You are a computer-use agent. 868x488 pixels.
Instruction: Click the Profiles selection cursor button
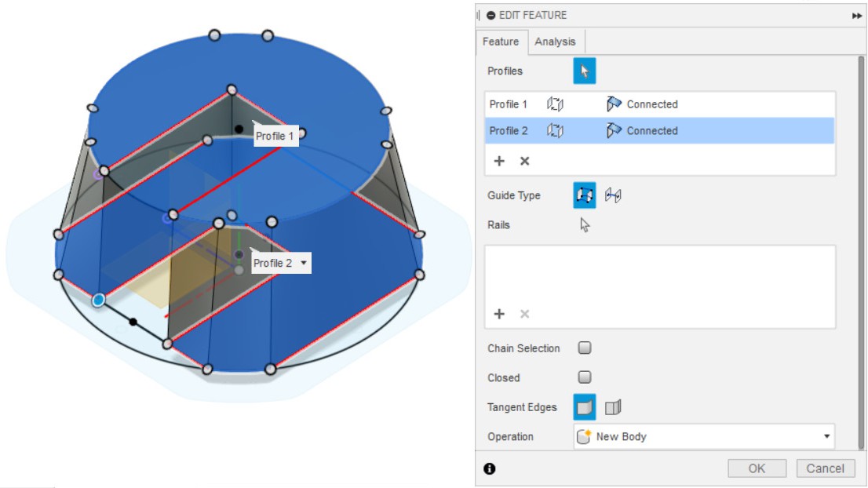click(x=585, y=71)
